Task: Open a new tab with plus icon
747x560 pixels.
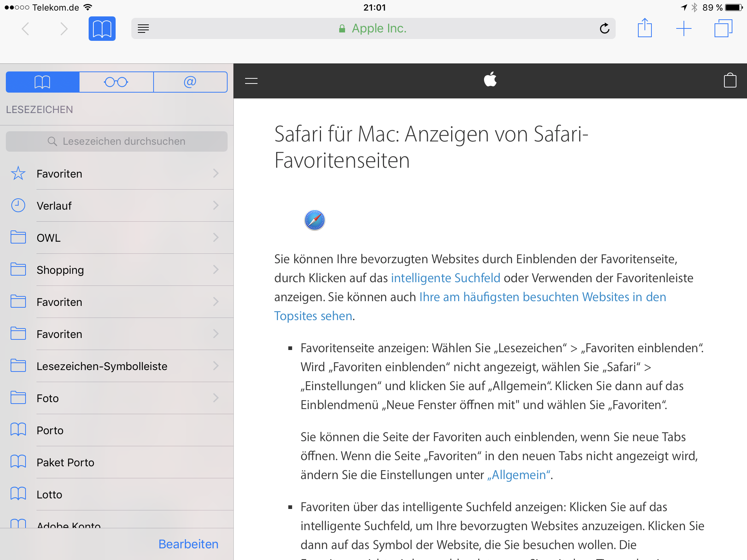Action: pos(684,28)
